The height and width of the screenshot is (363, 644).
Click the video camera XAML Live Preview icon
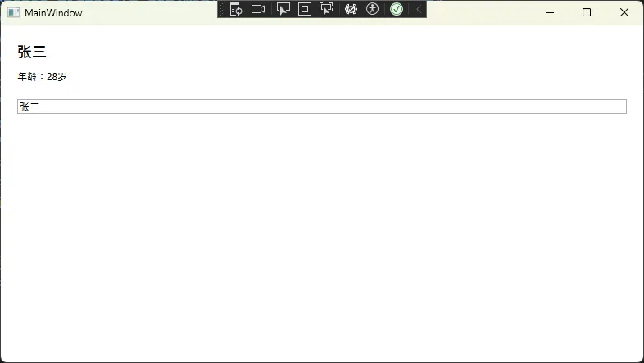[258, 9]
